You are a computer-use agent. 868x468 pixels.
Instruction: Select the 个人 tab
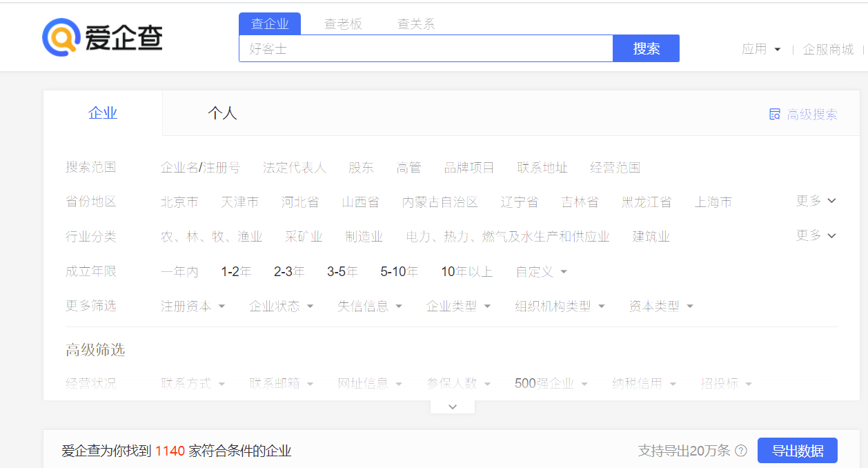(222, 113)
